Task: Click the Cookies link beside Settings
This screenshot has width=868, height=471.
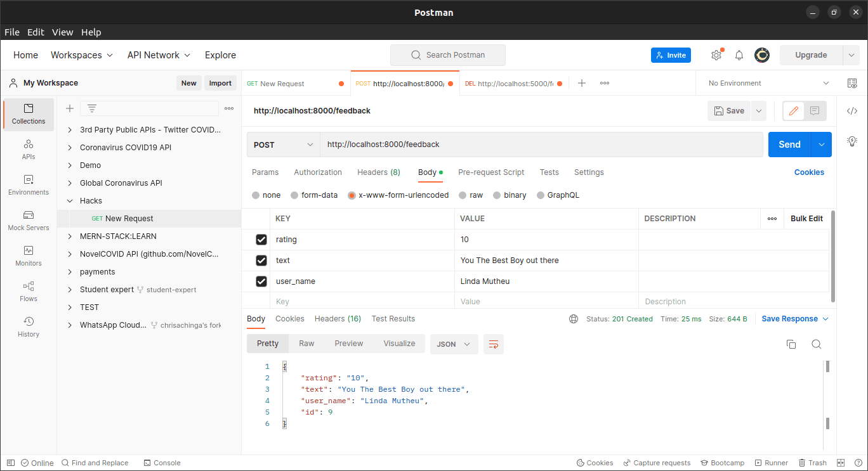Action: [809, 172]
